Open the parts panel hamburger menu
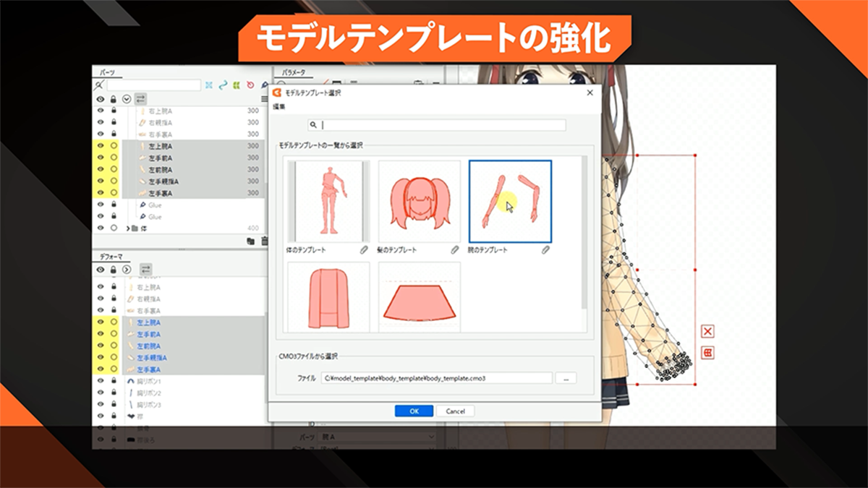 (265, 99)
